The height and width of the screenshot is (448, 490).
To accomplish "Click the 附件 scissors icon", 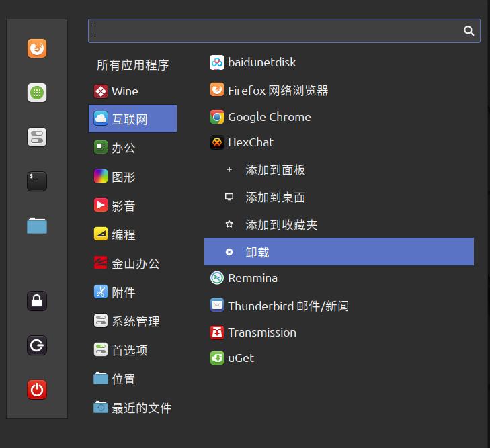I will click(101, 292).
